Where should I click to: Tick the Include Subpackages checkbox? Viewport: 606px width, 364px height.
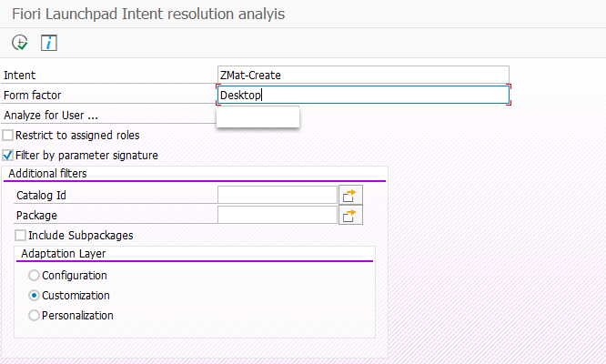21,236
